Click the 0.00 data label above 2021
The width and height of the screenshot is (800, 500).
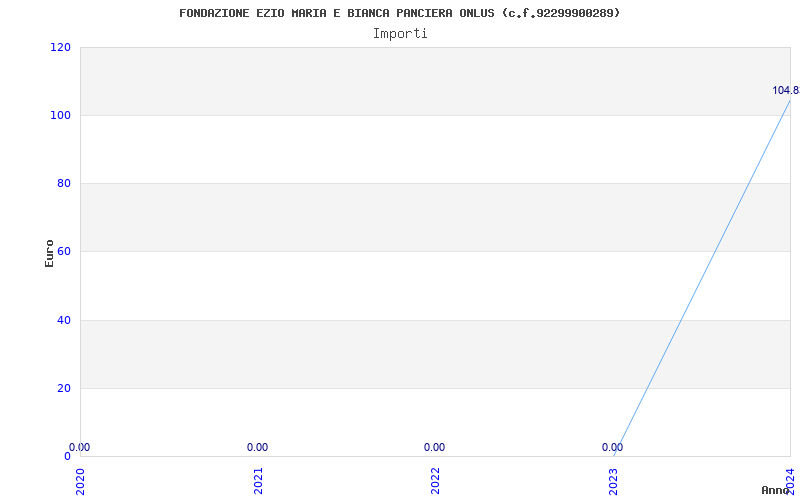(258, 447)
